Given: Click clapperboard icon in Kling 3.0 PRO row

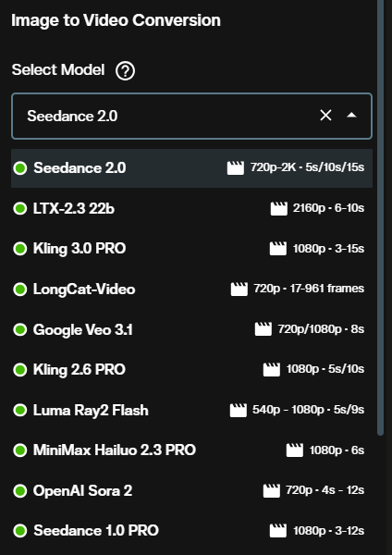Looking at the screenshot, I should click(x=278, y=249).
